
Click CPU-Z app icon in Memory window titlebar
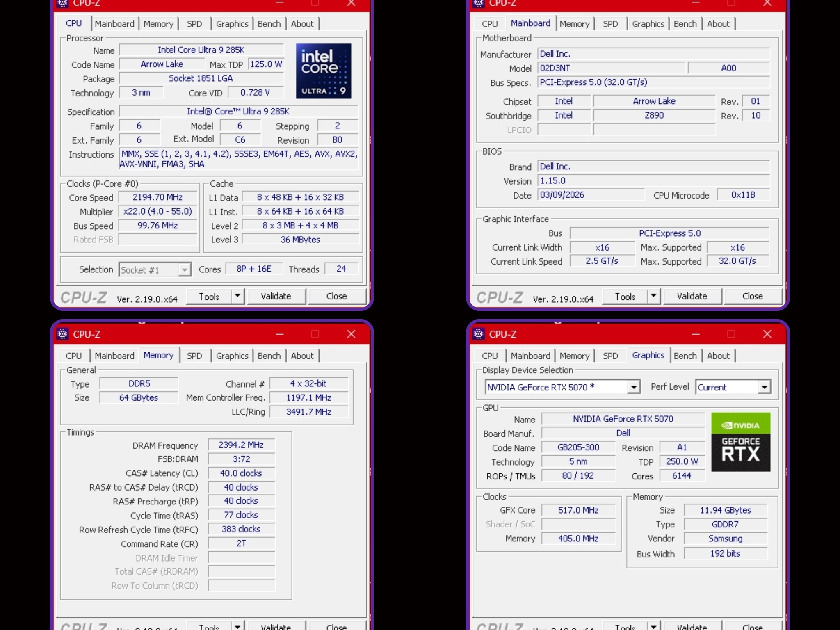pyautogui.click(x=63, y=334)
